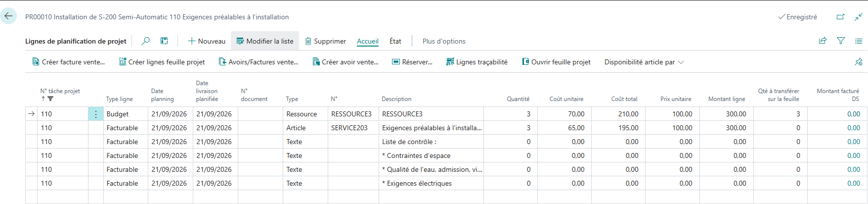Show Plus d'options
This screenshot has width=868, height=204.
click(444, 41)
